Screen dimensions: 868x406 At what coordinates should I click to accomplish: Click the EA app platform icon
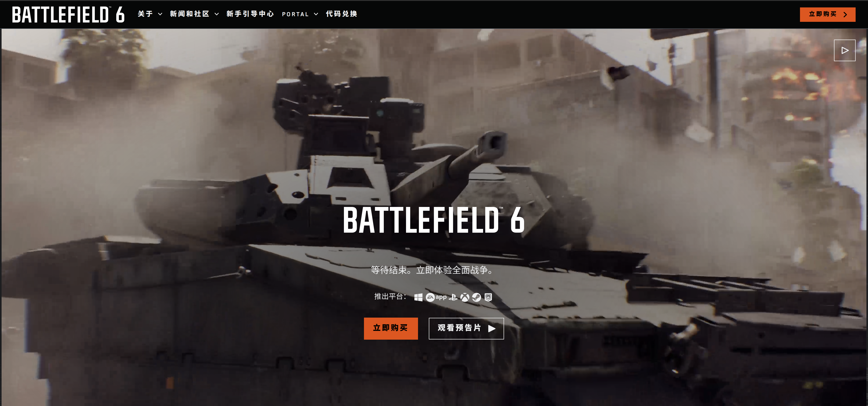436,297
